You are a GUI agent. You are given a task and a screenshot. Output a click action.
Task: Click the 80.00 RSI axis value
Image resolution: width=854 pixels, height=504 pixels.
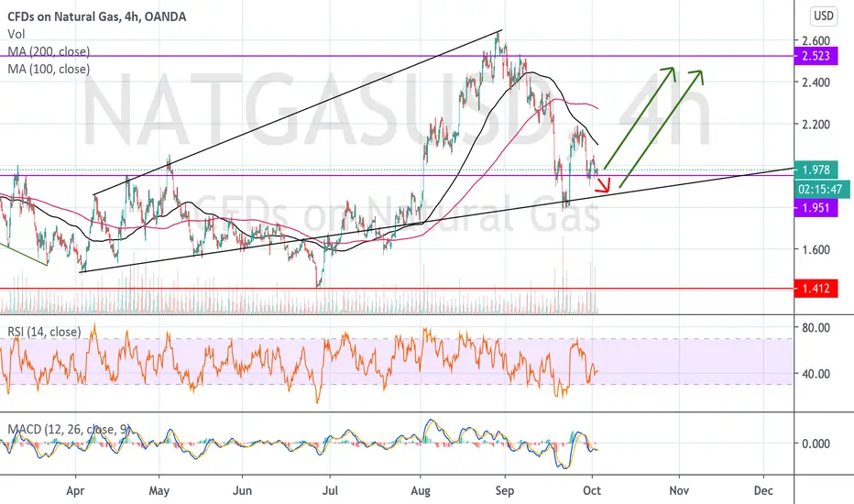click(816, 328)
